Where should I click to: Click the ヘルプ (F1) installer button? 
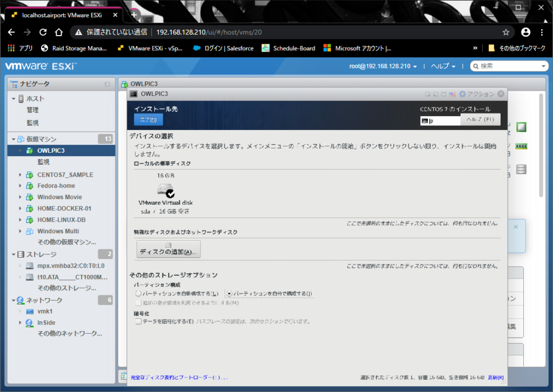coord(480,119)
